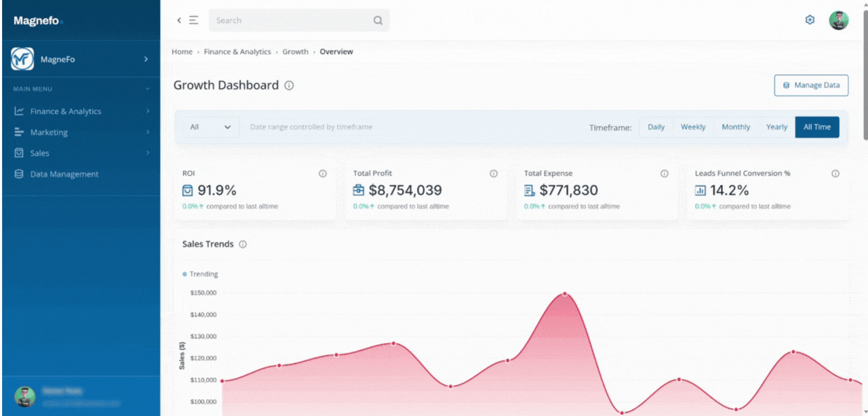Select Yearly timeframe
The image size is (868, 416).
pyautogui.click(x=777, y=127)
